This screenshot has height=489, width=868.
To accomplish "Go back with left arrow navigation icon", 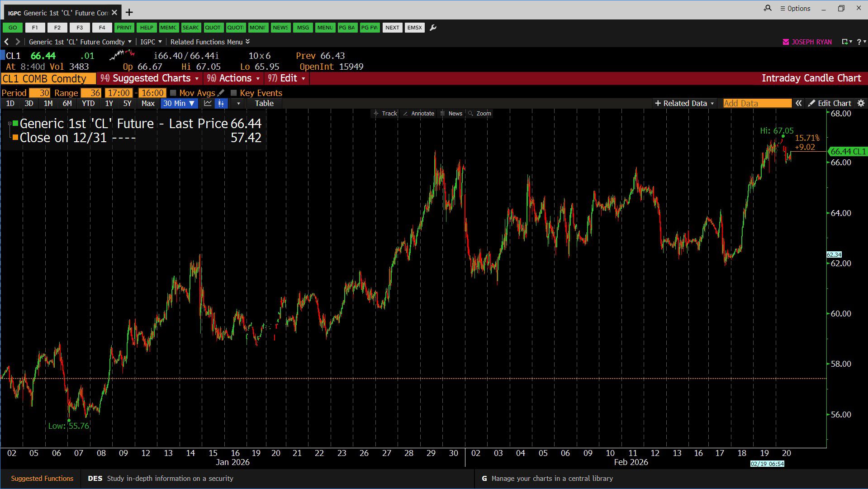I will 7,42.
